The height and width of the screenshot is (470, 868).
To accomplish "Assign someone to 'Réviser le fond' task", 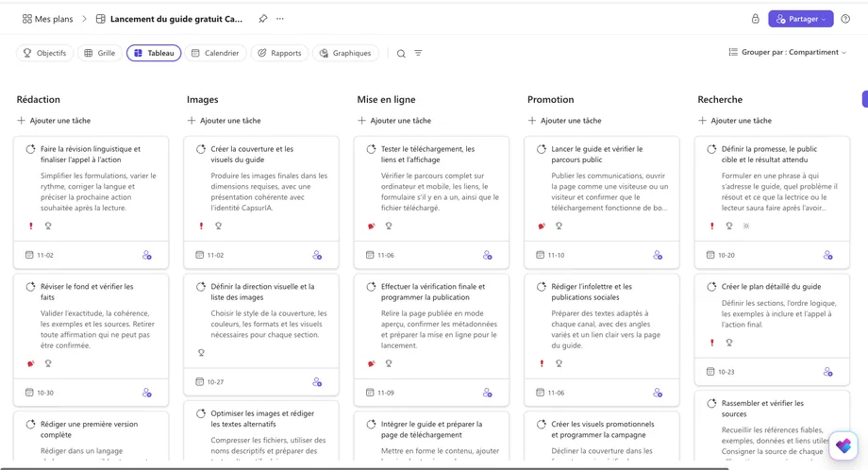I will pos(146,393).
